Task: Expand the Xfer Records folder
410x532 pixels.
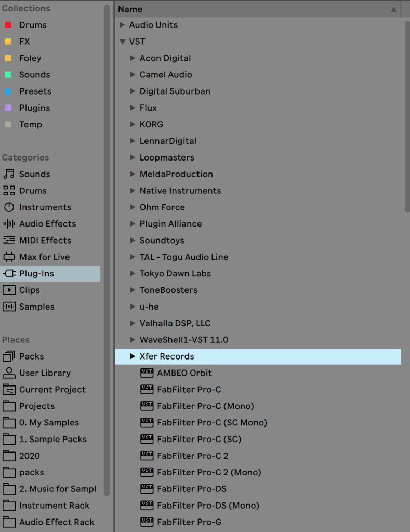Action: (133, 356)
